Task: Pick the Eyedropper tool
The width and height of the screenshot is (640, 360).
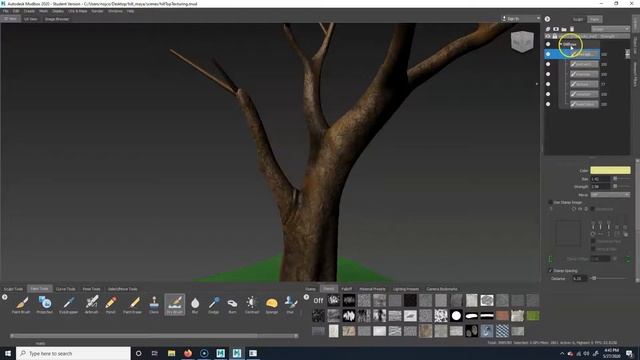Action: 68,304
